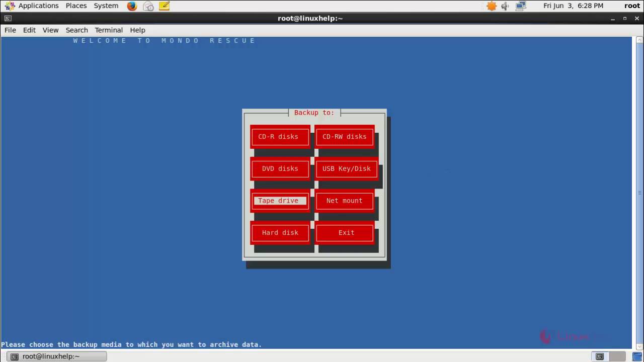The height and width of the screenshot is (362, 644).
Task: Minimize the terminal window
Action: pos(613,19)
